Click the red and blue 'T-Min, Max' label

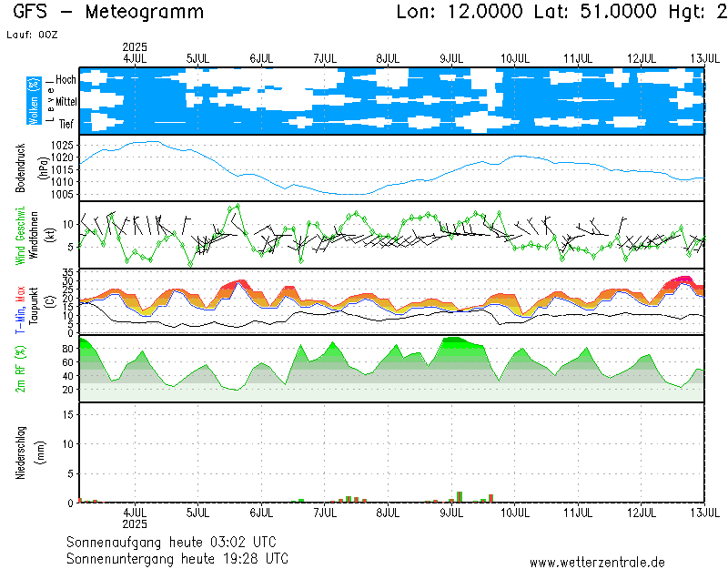[x=20, y=310]
